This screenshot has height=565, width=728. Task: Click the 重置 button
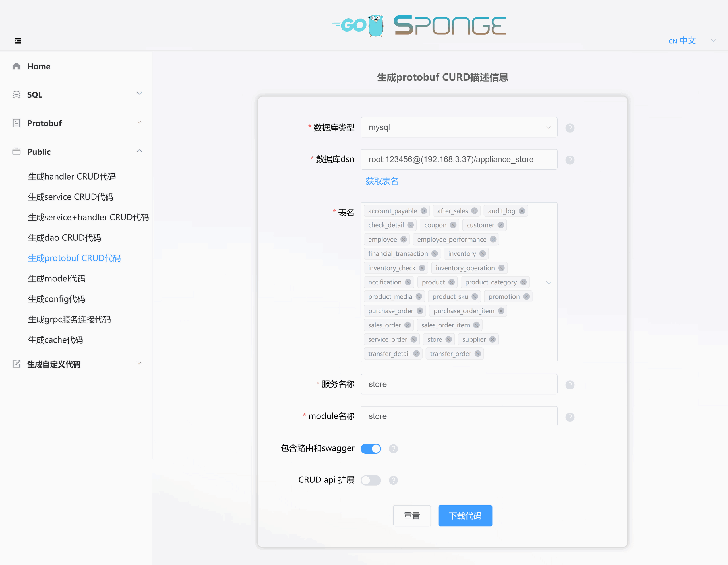point(412,515)
